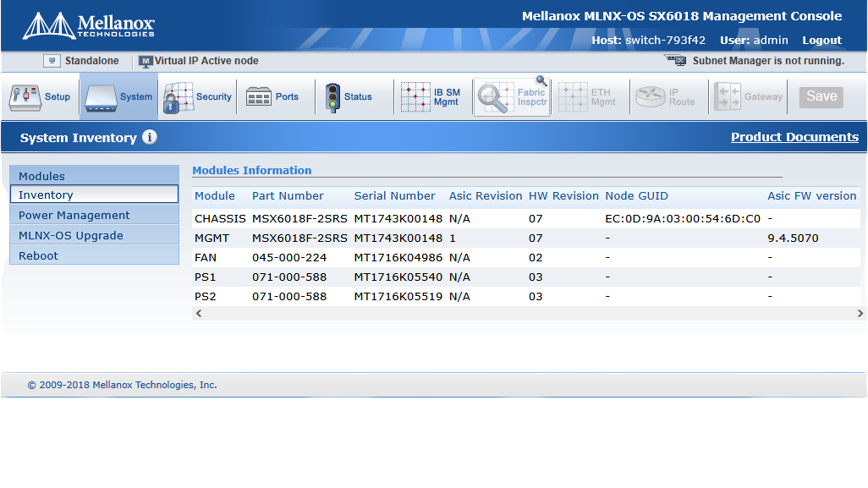The height and width of the screenshot is (488, 868).
Task: Click the Standalone monitor icon
Action: (x=52, y=61)
